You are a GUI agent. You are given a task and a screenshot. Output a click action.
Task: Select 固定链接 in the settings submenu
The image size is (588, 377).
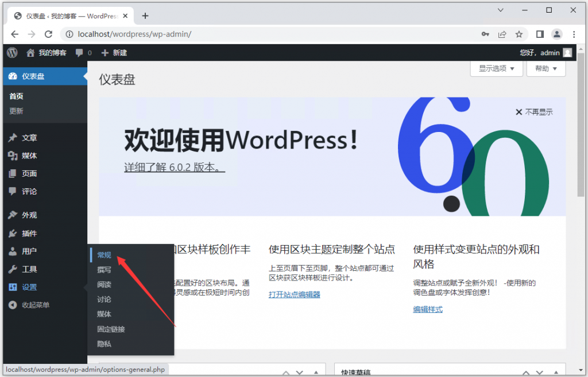[111, 329]
